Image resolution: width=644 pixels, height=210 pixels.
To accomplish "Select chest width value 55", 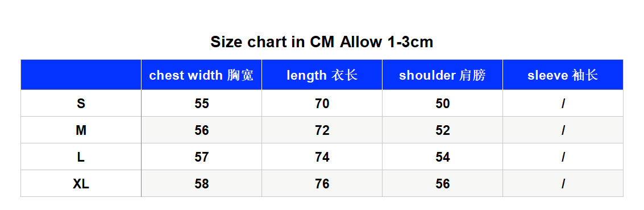I will (x=202, y=104).
